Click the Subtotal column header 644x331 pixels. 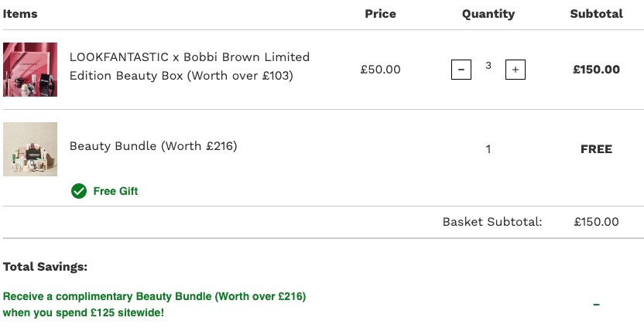point(596,14)
